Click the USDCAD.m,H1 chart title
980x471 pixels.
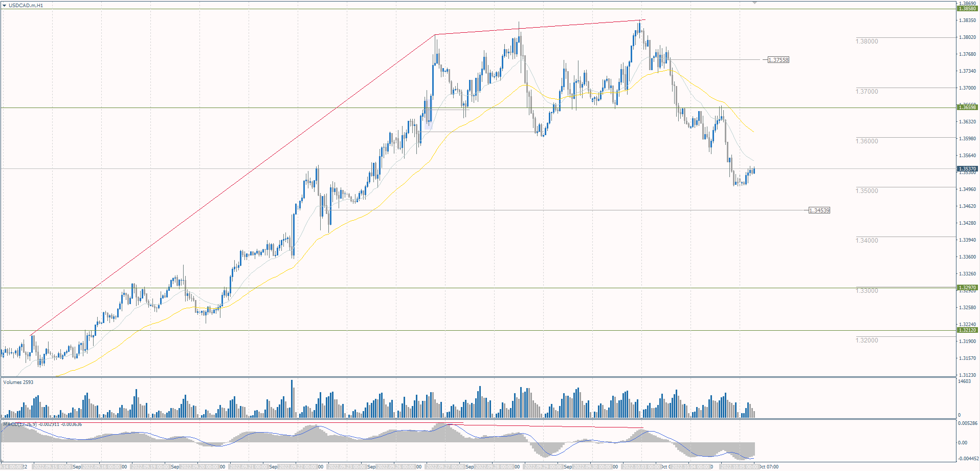click(x=26, y=6)
